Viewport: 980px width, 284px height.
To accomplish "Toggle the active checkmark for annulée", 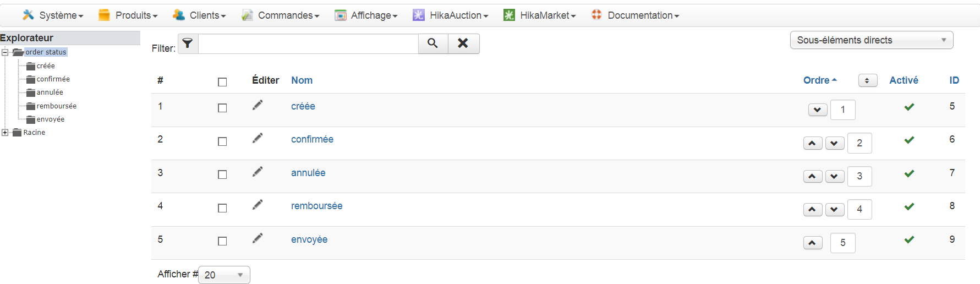I will (x=909, y=173).
